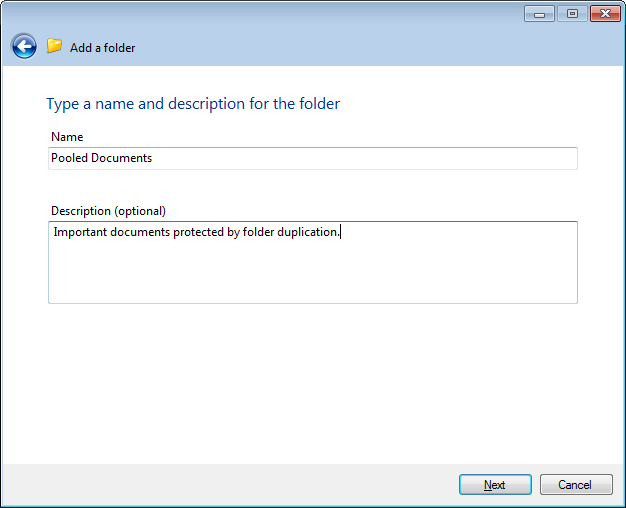The height and width of the screenshot is (508, 626).
Task: Focus the Description text area
Action: [x=313, y=262]
